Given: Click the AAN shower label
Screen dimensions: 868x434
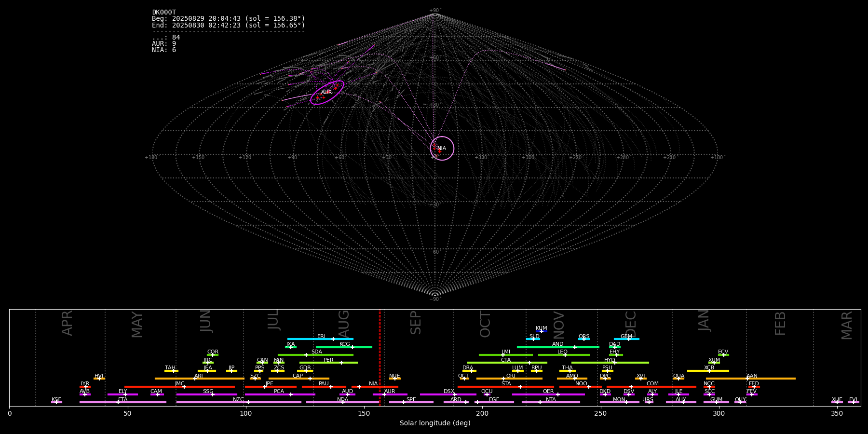Looking at the screenshot, I should (752, 376).
